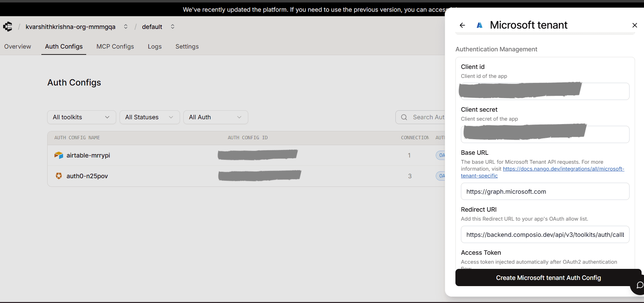Click the AUTH CONFIG NAME column header
The image size is (644, 303).
77,138
